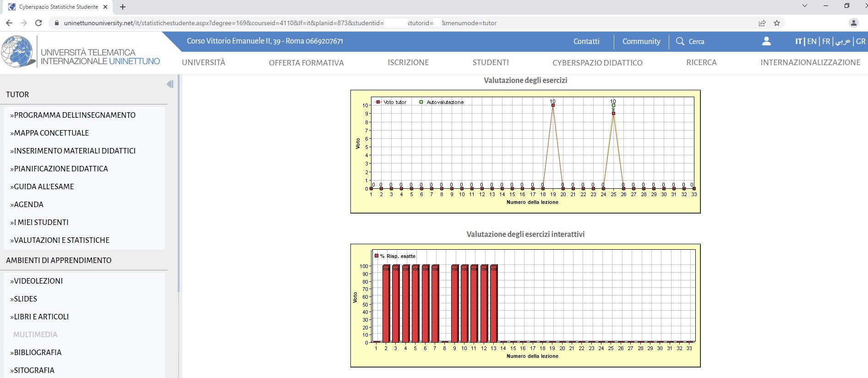Open VALUTAZIONI E STATISTICHE in sidebar
This screenshot has width=868, height=378.
coord(62,240)
